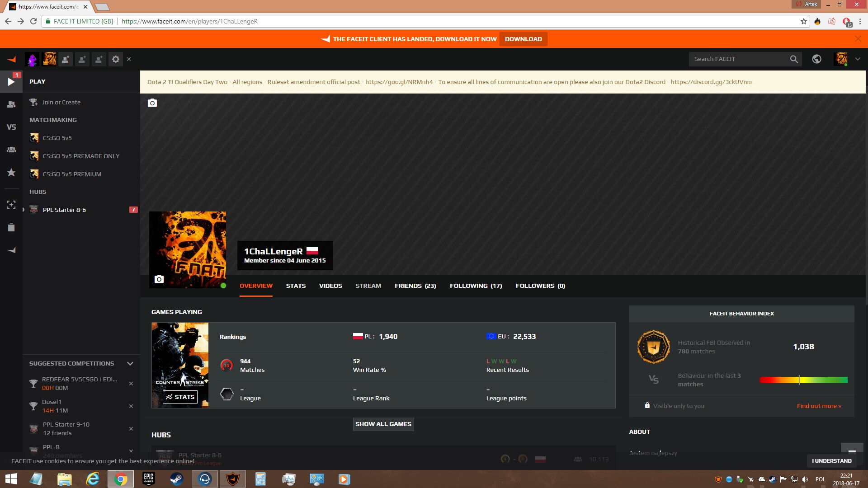
Task: Toggle the STATS button on CS:GO card
Action: tap(180, 397)
